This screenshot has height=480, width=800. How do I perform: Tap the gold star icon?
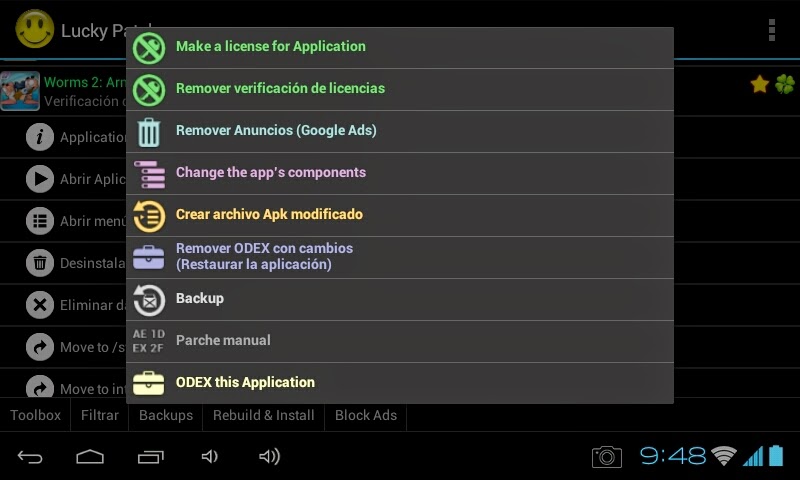click(x=760, y=84)
